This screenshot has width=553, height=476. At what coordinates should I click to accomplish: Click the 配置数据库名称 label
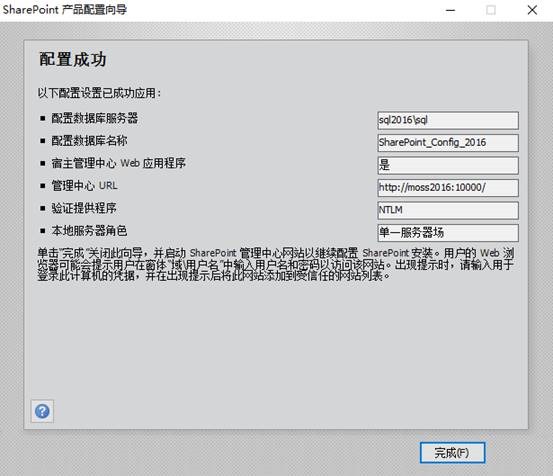pyautogui.click(x=89, y=141)
